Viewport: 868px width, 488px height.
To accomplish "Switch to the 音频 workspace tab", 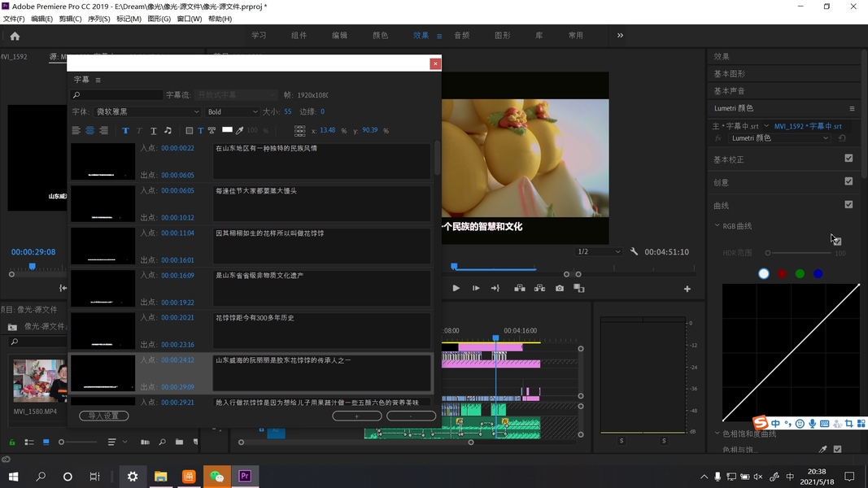I will point(462,36).
